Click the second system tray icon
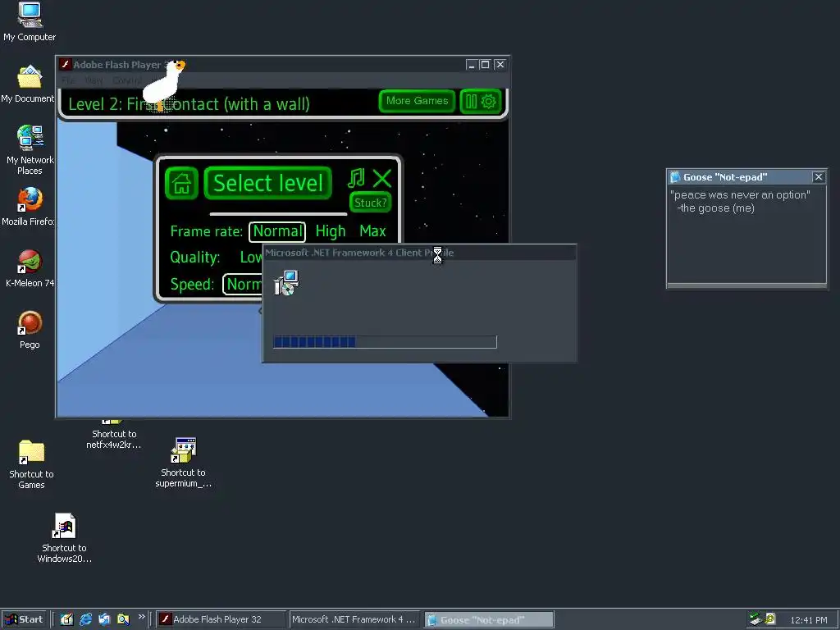The height and width of the screenshot is (630, 840). coord(770,619)
